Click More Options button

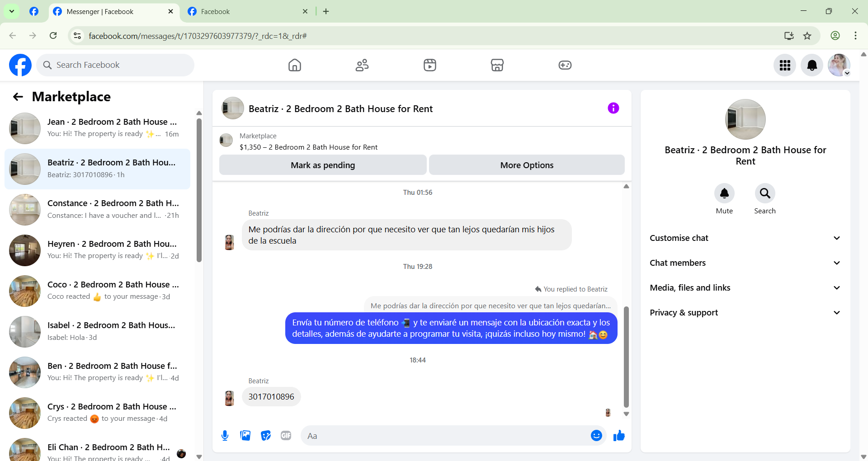pyautogui.click(x=527, y=165)
